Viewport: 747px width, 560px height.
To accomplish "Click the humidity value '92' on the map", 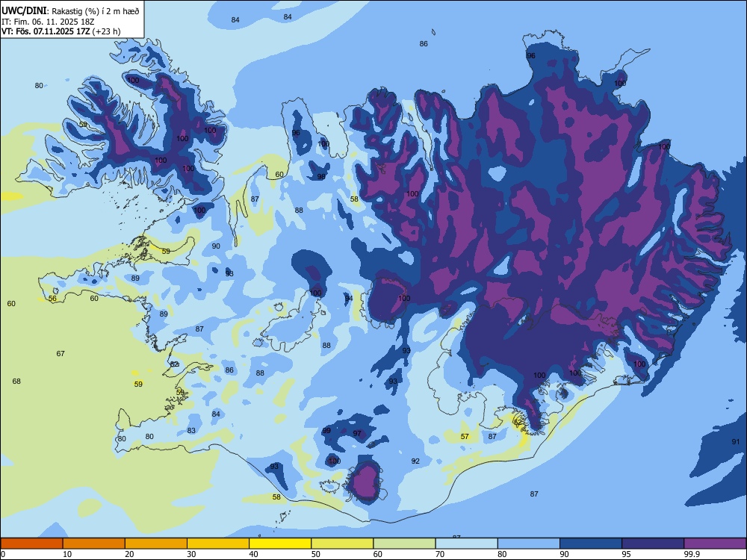I will point(415,461).
